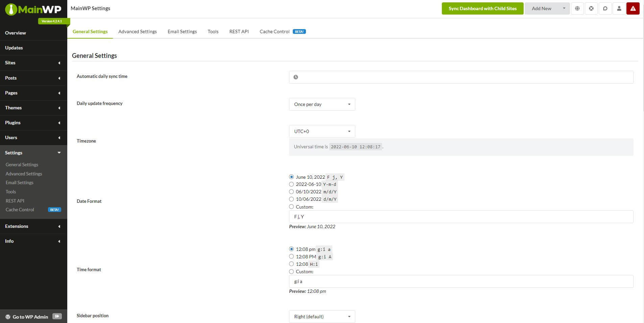This screenshot has height=323, width=644.
Task: Open Tools sidebar submenu link
Action: coord(11,192)
